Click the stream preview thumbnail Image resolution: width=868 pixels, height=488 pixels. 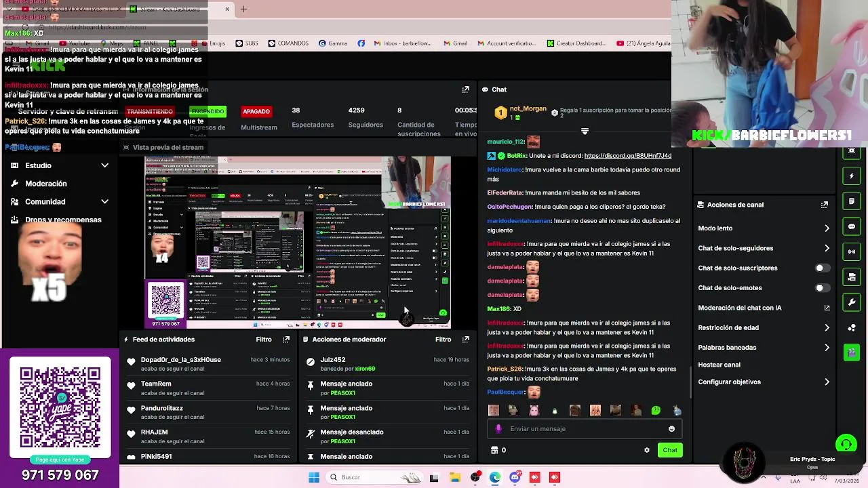[298, 243]
